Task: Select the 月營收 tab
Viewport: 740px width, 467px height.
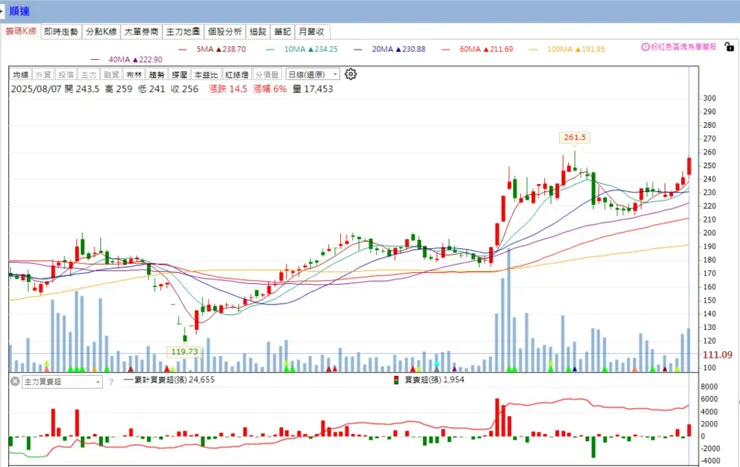Action: click(311, 32)
